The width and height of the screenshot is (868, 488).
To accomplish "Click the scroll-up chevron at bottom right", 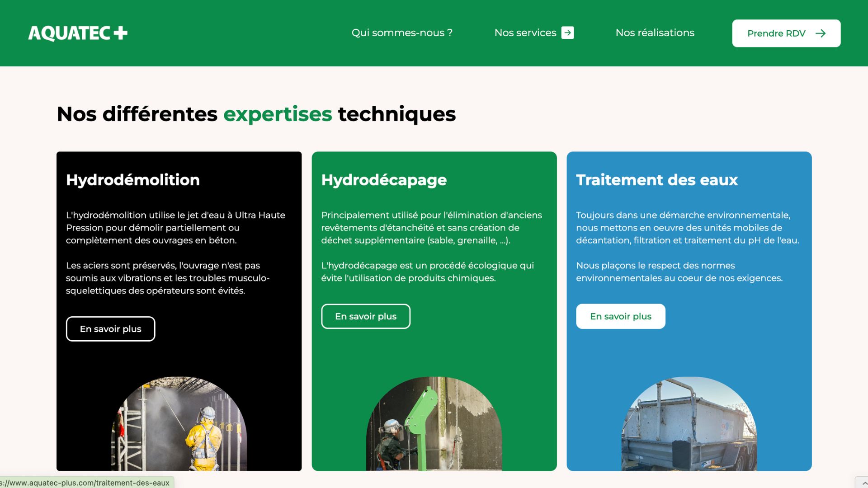I will [x=864, y=483].
